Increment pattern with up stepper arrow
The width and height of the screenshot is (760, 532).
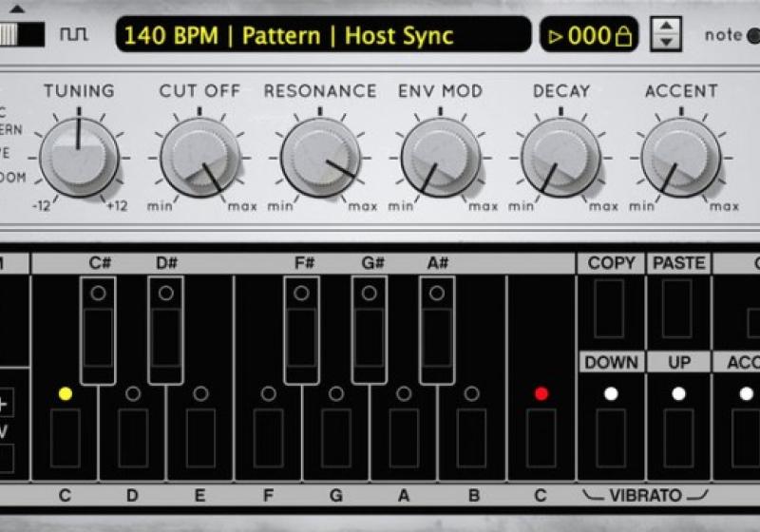pyautogui.click(x=667, y=27)
